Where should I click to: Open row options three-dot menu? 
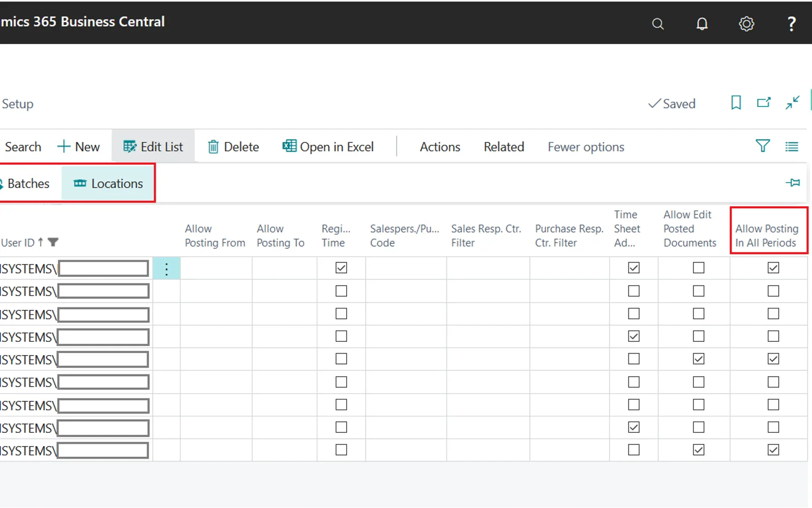coord(166,268)
